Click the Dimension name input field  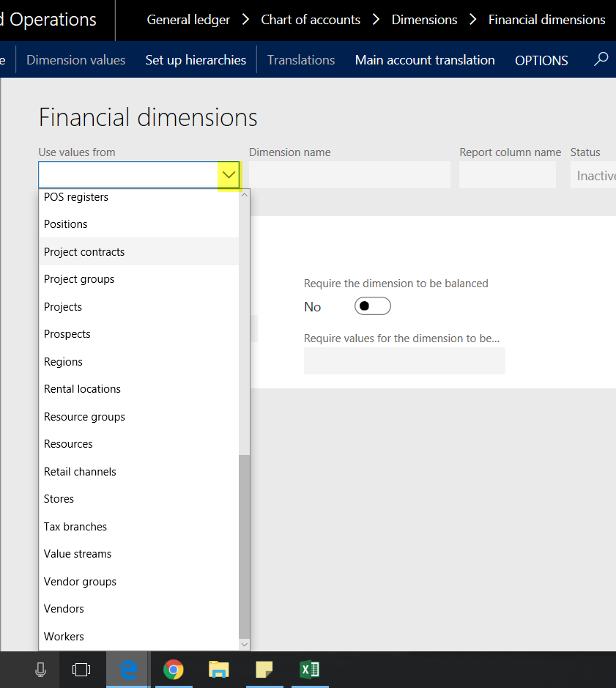click(349, 175)
